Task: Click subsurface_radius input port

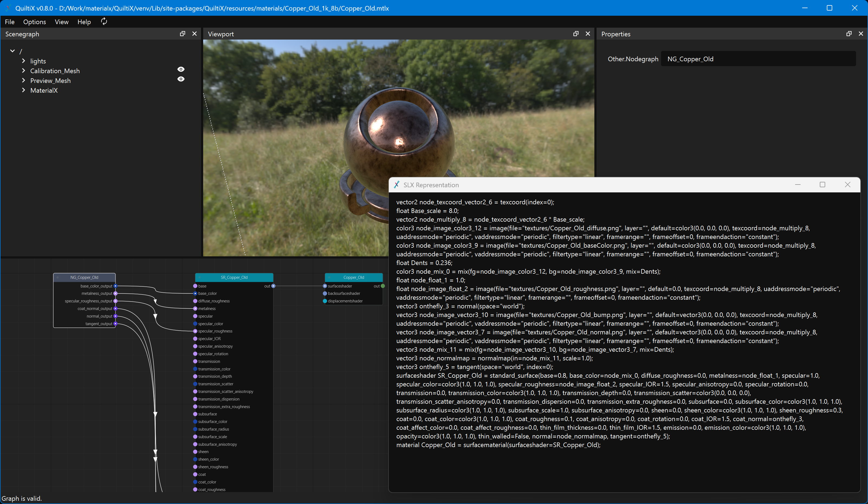Action: pos(195,429)
